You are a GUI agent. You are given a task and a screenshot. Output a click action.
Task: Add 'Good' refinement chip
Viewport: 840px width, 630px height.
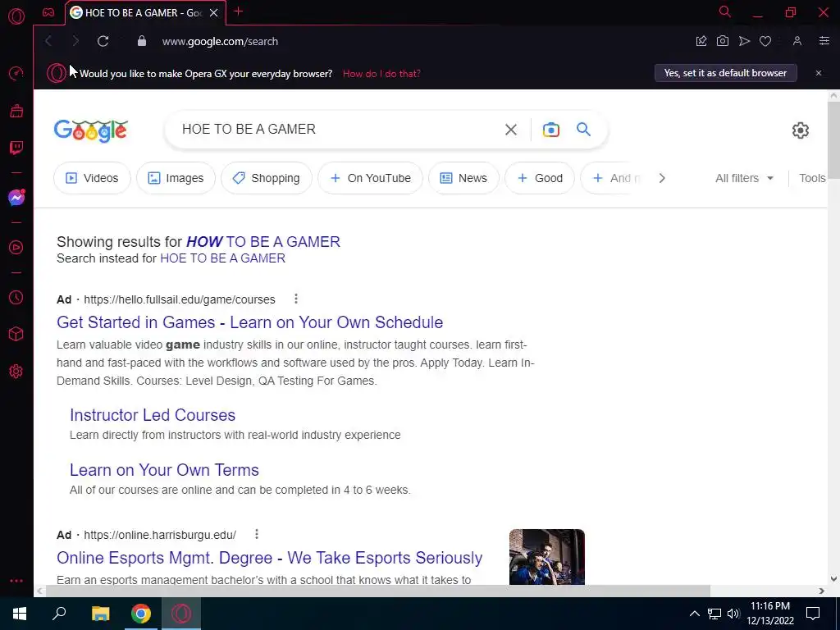(x=540, y=178)
